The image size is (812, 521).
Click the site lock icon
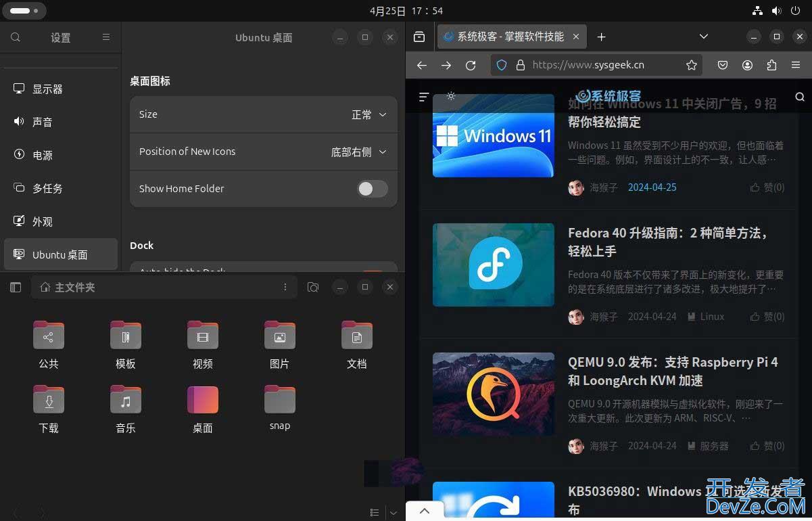(520, 65)
